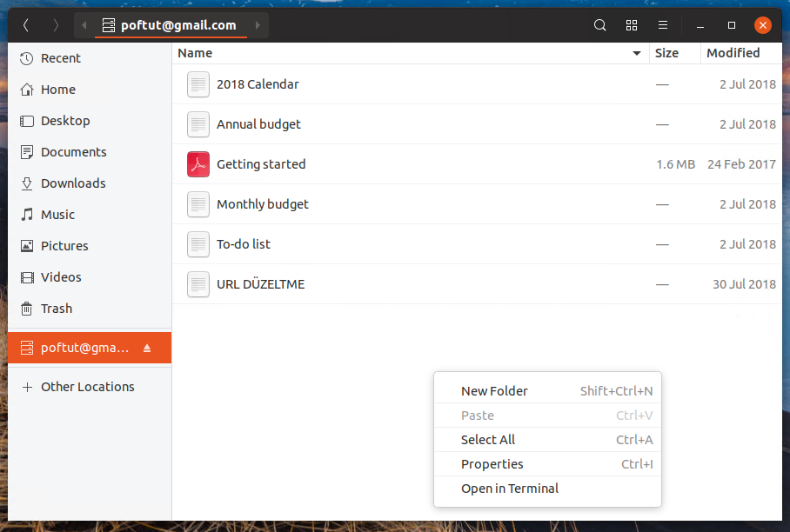Image resolution: width=790 pixels, height=532 pixels.
Task: Choose Paste from context menu
Action: pyautogui.click(x=547, y=416)
